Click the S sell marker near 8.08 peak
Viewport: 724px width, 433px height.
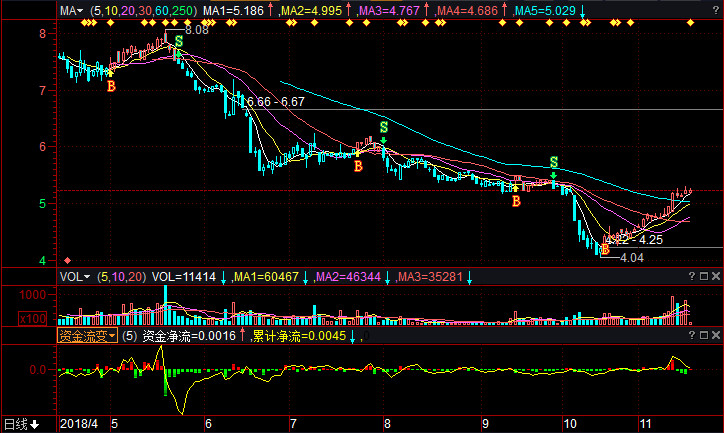point(178,42)
